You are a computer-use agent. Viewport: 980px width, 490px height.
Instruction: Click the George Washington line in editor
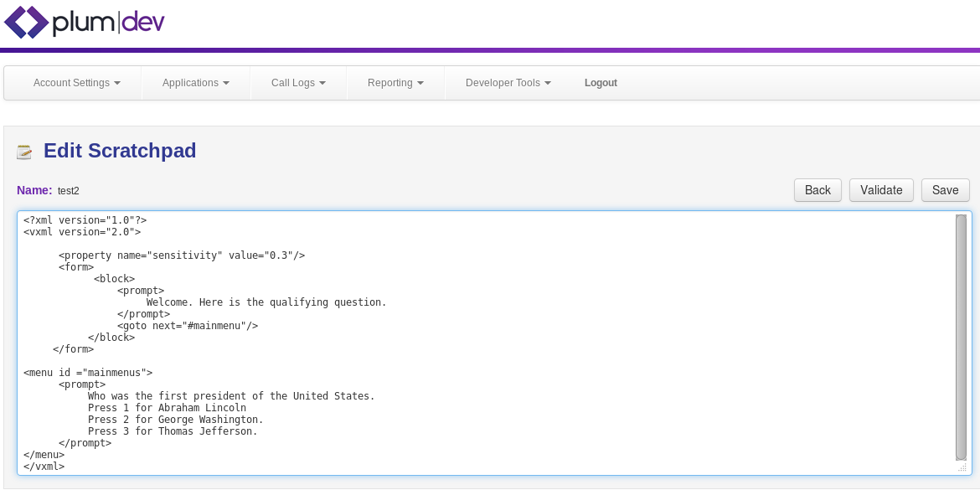tap(175, 420)
